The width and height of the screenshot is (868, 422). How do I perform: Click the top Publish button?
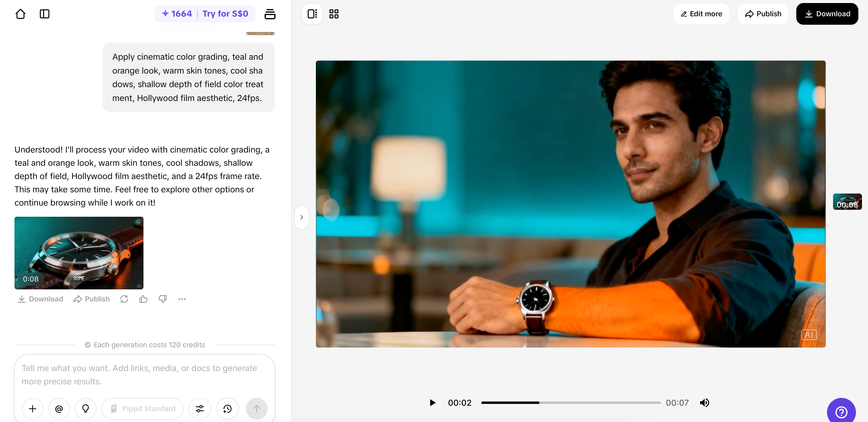pyautogui.click(x=763, y=14)
